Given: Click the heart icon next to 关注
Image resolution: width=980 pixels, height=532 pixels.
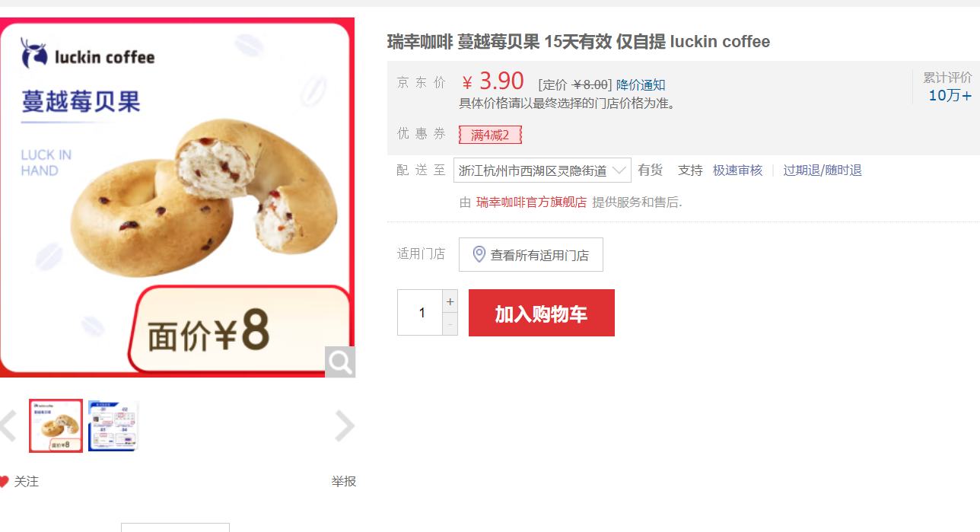Looking at the screenshot, I should point(4,482).
